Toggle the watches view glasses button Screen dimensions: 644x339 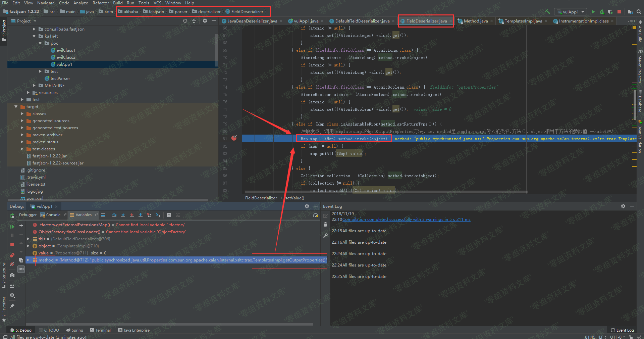click(x=21, y=269)
